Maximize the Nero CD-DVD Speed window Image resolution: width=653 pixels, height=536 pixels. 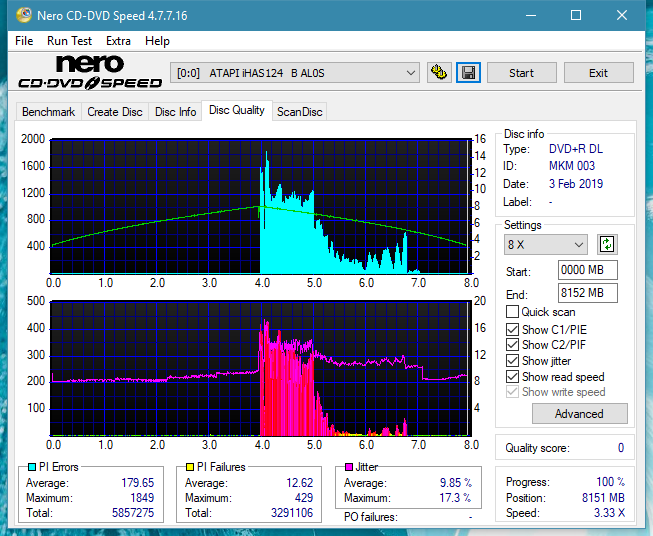(576, 15)
